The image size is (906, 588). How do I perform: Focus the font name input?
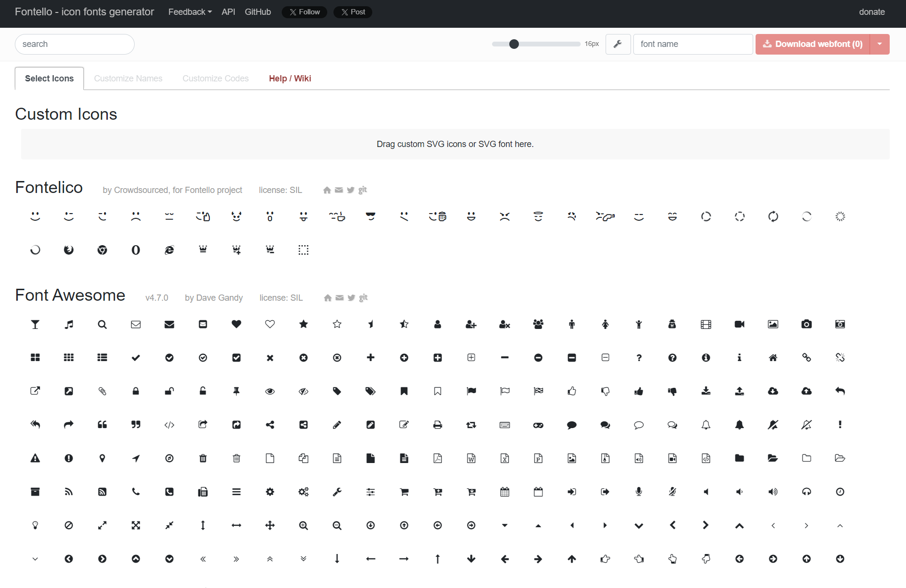click(693, 44)
